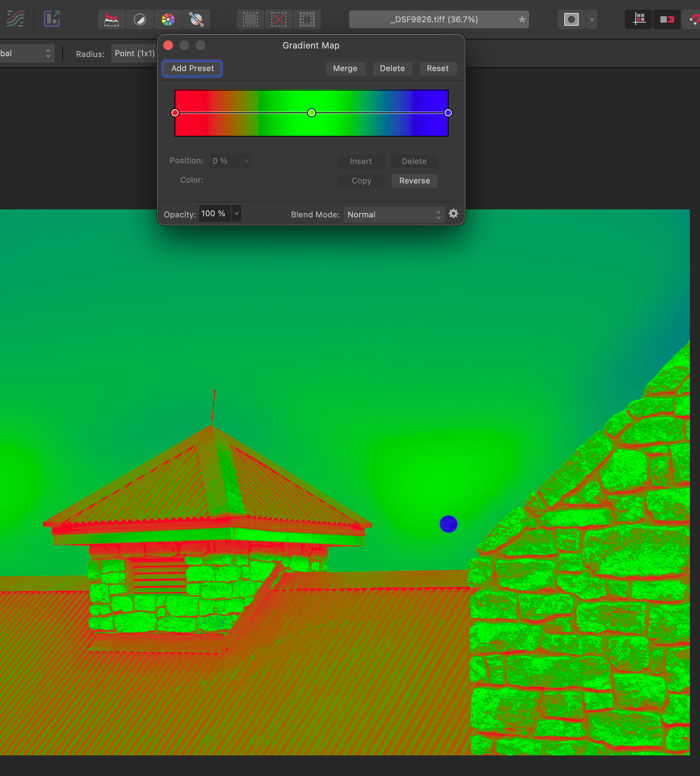The height and width of the screenshot is (776, 700).
Task: Click the Export persona icon
Action: pos(52,19)
